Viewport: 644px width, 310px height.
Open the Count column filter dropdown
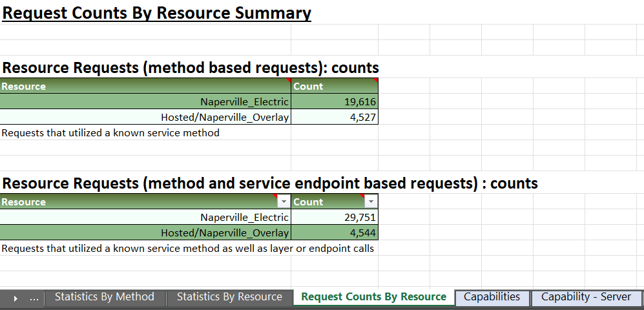[x=371, y=201]
